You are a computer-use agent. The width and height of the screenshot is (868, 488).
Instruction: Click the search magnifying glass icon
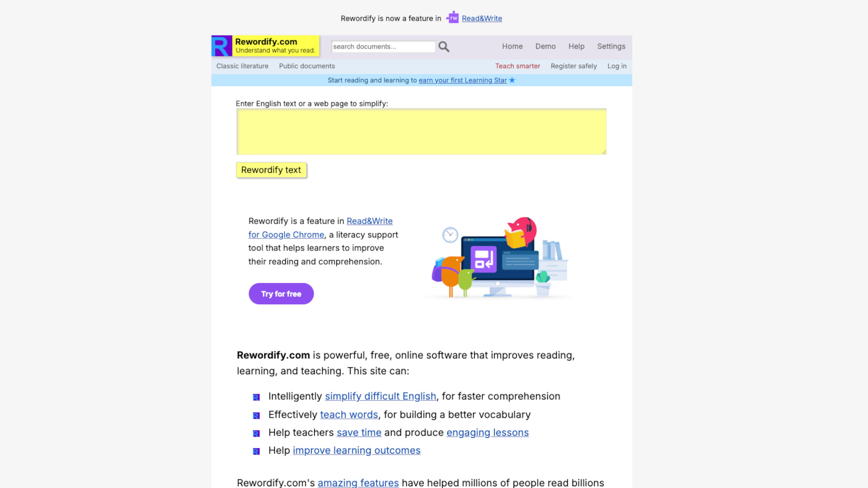point(443,46)
